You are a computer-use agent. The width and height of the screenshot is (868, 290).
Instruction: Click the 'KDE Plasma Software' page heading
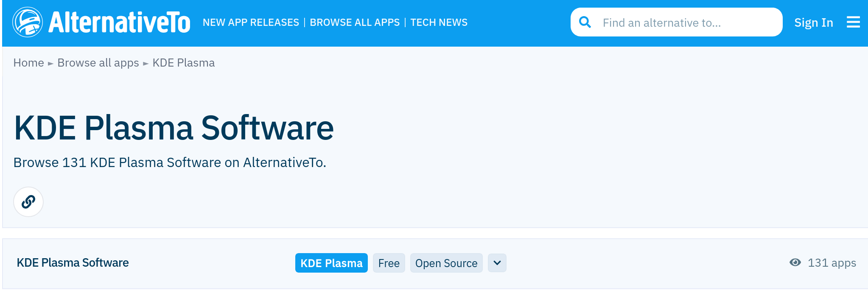[x=174, y=128]
